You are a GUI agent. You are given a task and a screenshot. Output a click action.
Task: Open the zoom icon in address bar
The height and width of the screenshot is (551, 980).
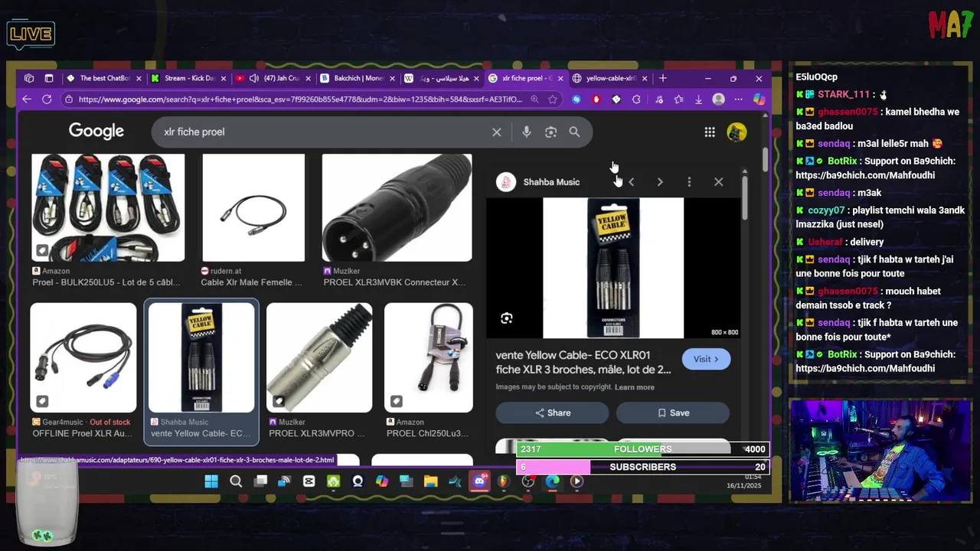click(x=534, y=99)
